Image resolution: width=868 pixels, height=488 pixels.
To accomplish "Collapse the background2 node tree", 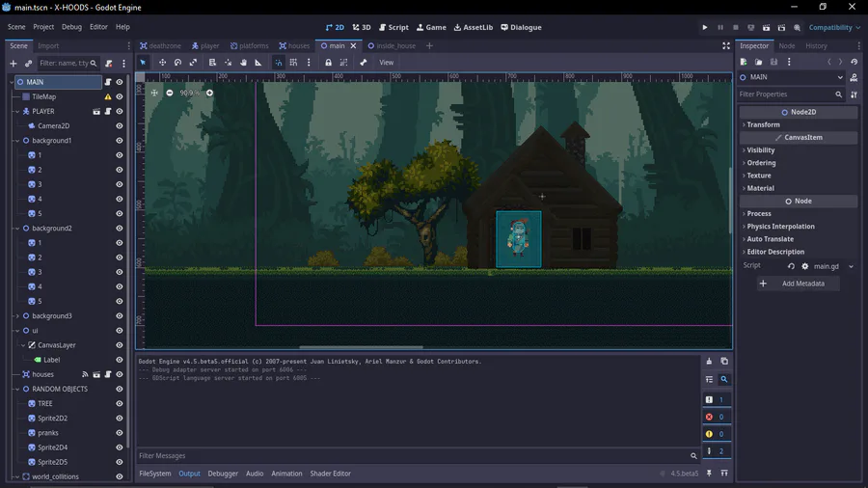I will (x=17, y=228).
